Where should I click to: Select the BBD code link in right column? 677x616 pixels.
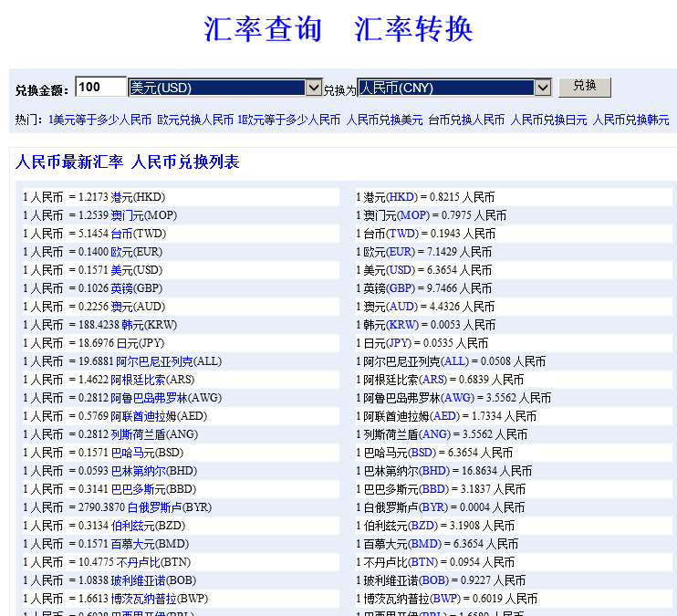coord(433,489)
